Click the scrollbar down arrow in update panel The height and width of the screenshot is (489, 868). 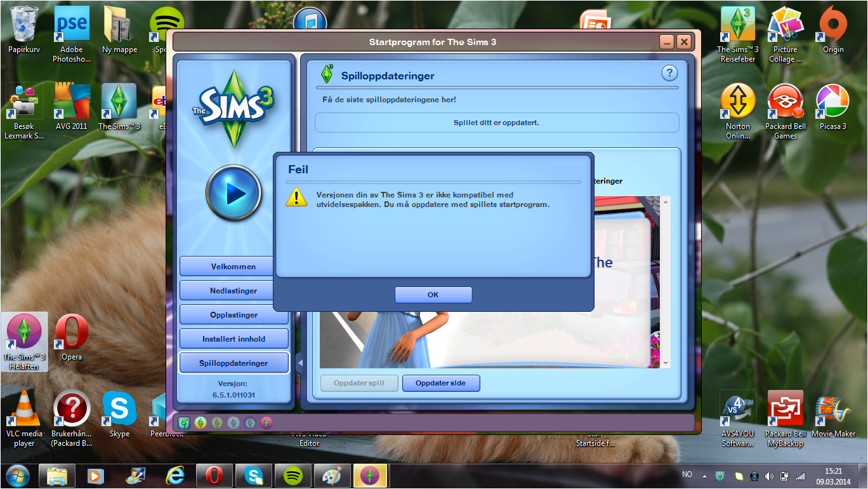coord(666,363)
